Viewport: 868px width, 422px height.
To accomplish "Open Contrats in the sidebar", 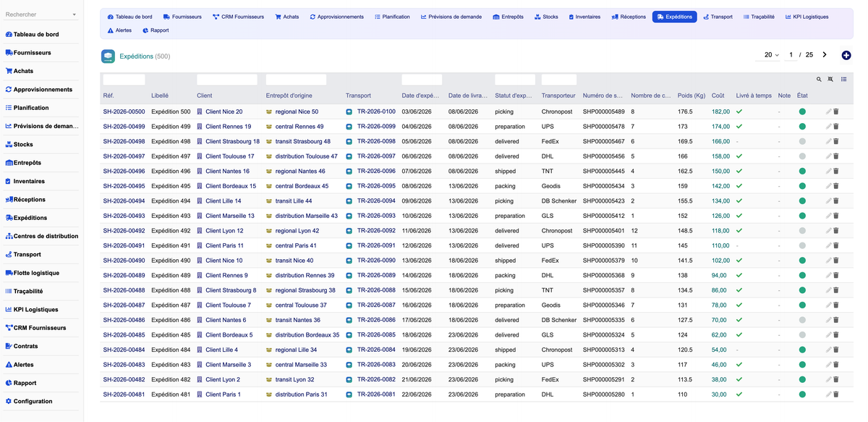I will click(x=25, y=346).
